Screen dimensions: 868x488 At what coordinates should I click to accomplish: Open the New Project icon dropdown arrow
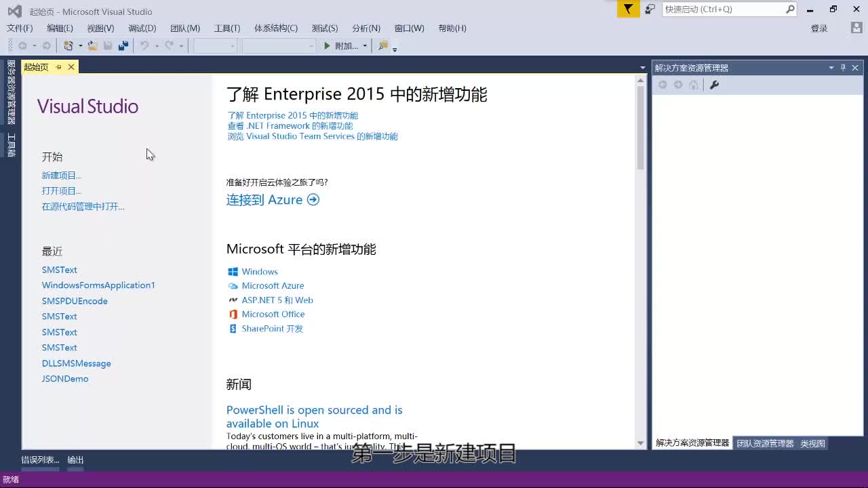[80, 46]
